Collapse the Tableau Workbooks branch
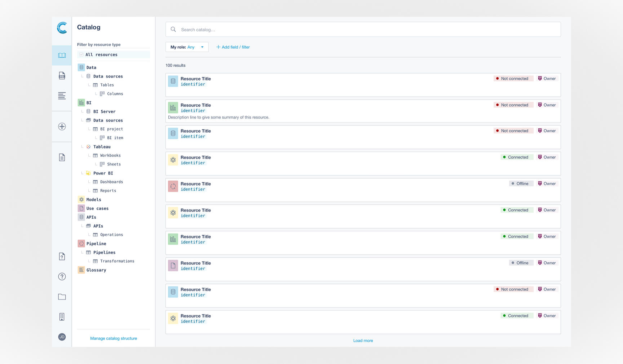This screenshot has height=364, width=623. 89,155
